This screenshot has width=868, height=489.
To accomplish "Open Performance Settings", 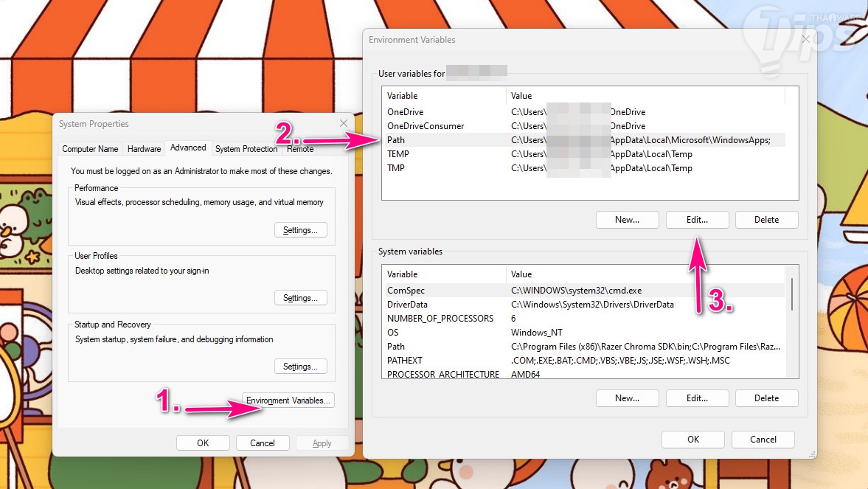I will tap(301, 230).
